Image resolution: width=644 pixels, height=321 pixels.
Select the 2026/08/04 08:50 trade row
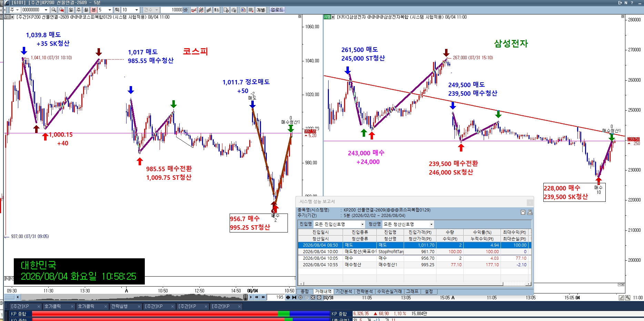coord(414,245)
